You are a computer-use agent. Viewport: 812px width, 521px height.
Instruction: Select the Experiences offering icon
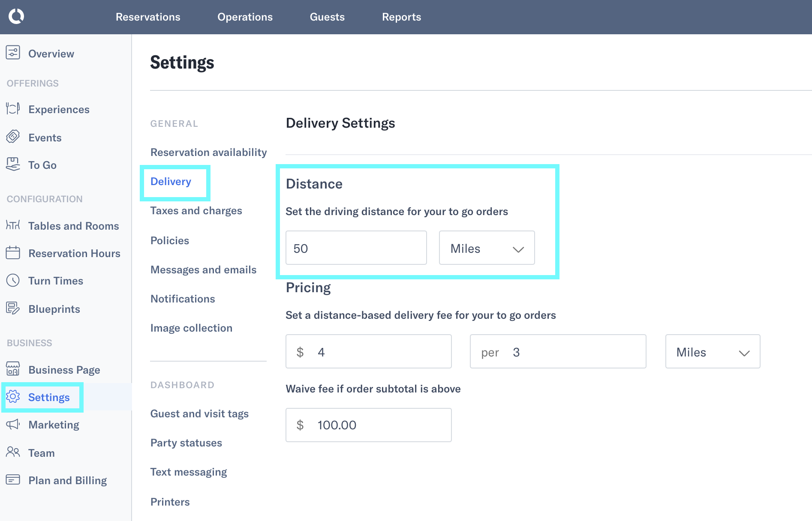[13, 109]
